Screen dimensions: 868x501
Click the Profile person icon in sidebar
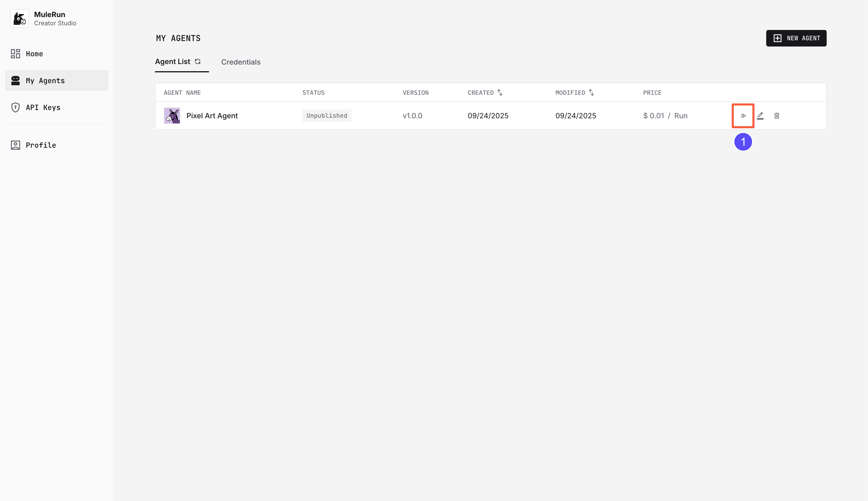(x=16, y=145)
